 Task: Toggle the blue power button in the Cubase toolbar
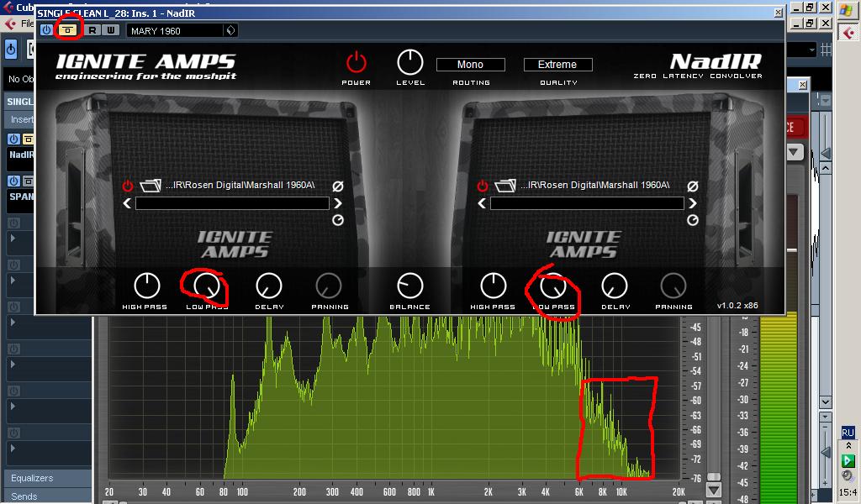pyautogui.click(x=11, y=49)
